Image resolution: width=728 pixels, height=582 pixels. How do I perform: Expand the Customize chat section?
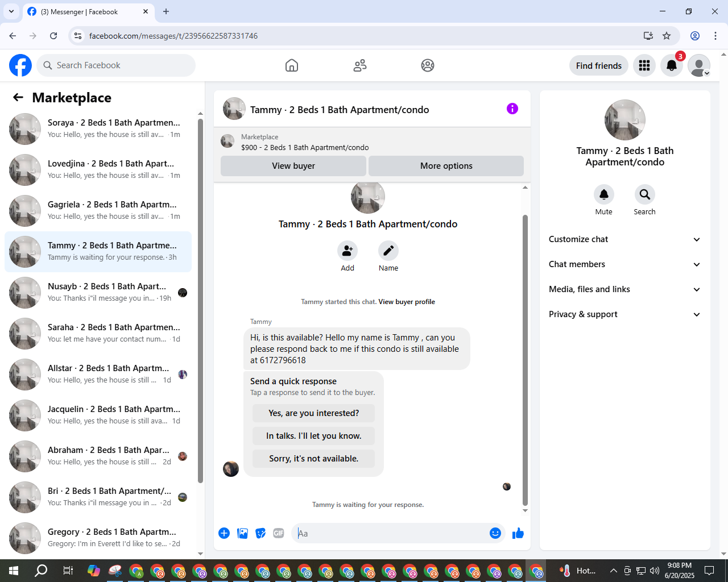624,239
